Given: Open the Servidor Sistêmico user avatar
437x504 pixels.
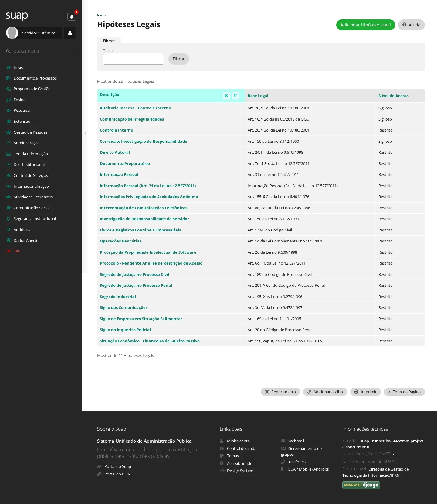Looking at the screenshot, I should coord(12,33).
